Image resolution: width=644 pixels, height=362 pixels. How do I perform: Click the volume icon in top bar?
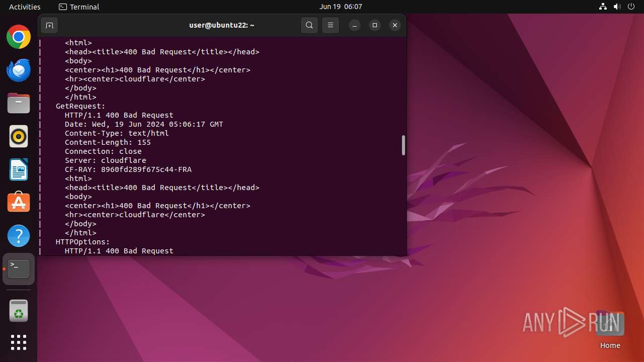(x=617, y=7)
